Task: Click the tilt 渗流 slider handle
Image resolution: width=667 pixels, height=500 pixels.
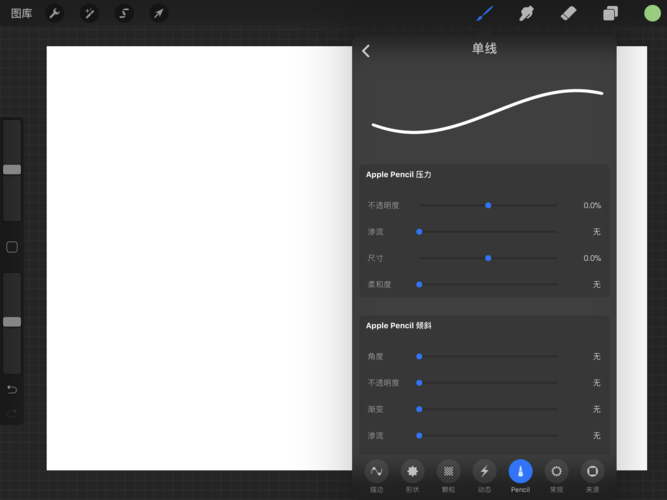Action: pos(419,436)
